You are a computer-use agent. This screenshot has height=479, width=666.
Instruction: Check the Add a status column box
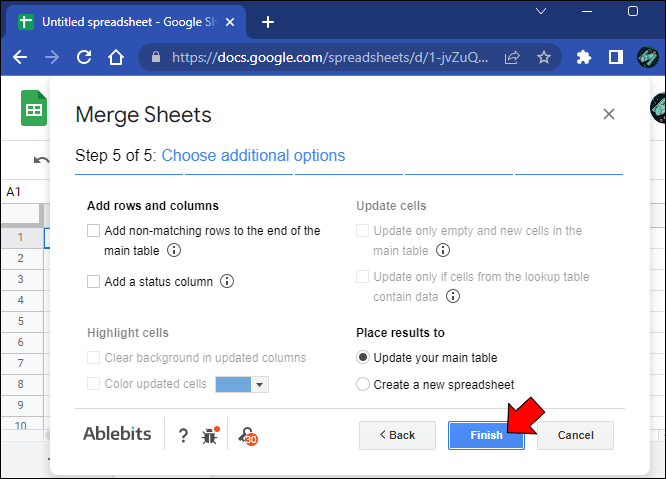tap(94, 282)
